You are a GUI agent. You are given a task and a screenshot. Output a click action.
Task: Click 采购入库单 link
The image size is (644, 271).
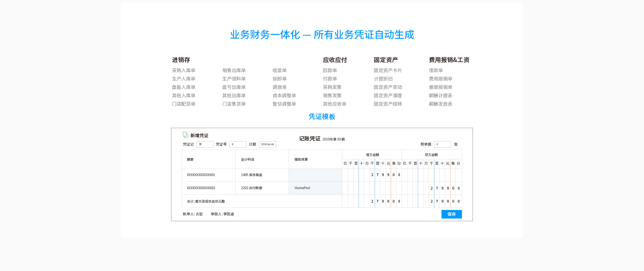pyautogui.click(x=183, y=70)
